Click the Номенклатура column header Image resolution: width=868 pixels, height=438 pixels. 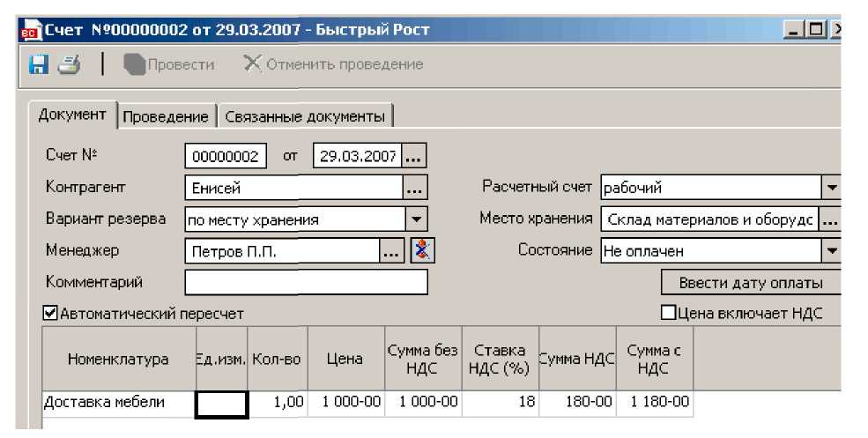[x=118, y=359]
